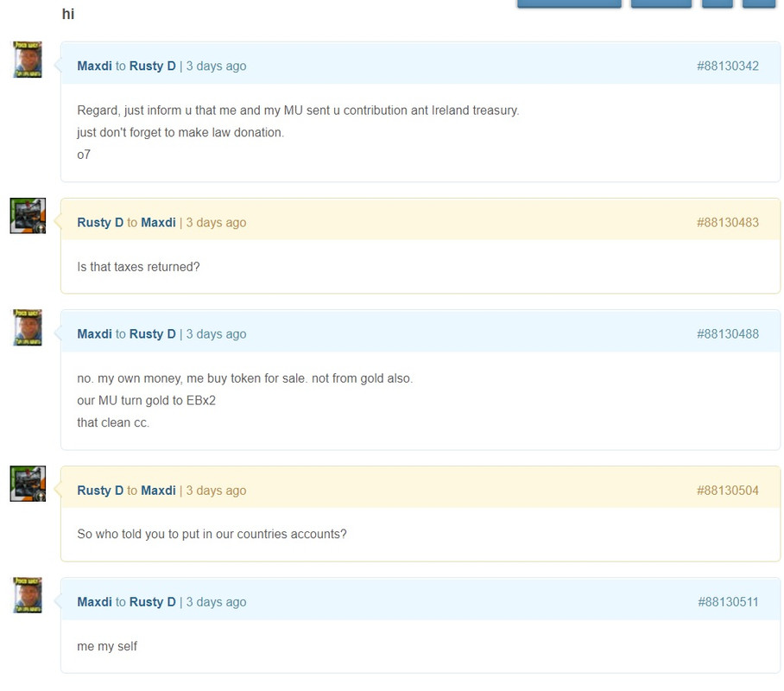784x691 pixels.
Task: Click sender Rusty D in message #88130483
Action: (100, 223)
